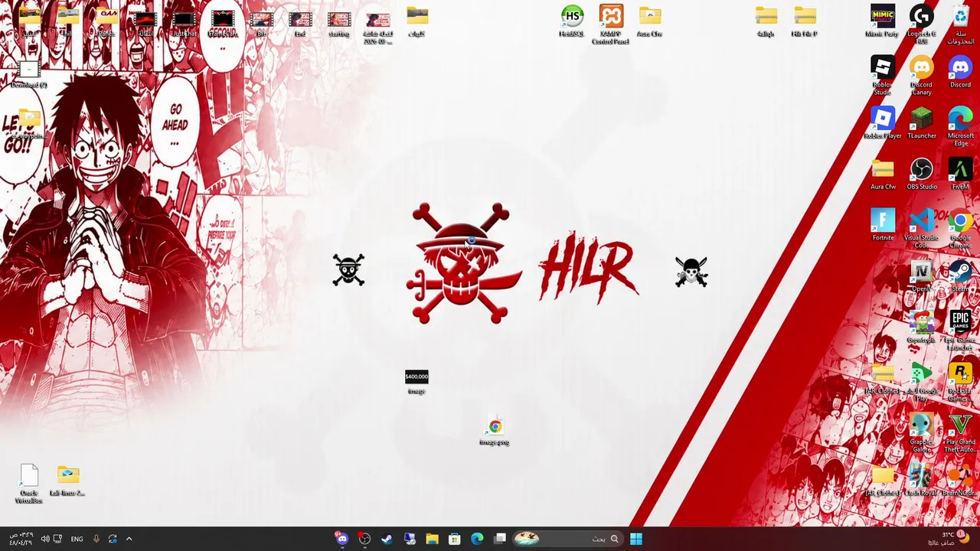Click the Epic Games Launcher shortcut

[x=960, y=331]
